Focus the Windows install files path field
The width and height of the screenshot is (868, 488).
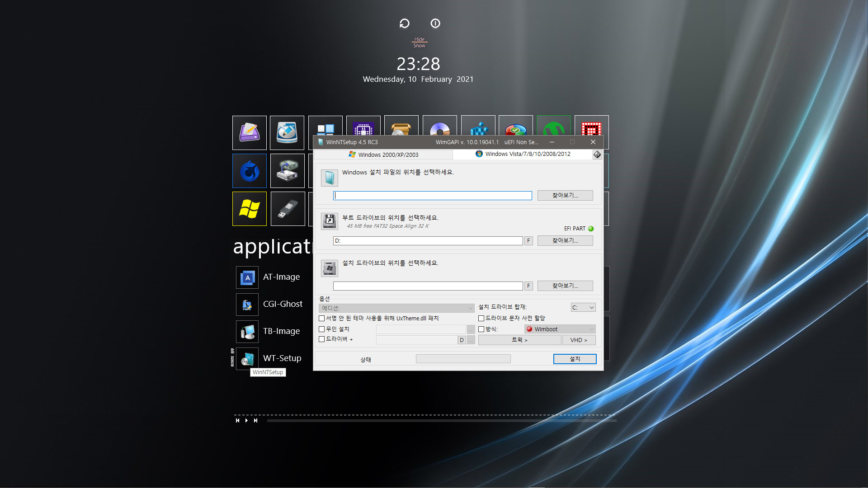point(433,196)
